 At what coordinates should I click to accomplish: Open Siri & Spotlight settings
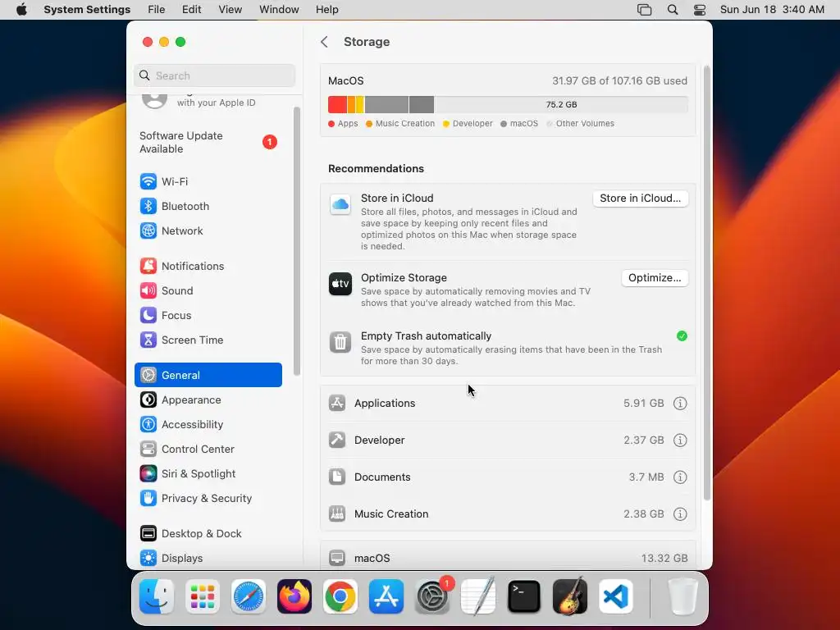(x=208, y=474)
